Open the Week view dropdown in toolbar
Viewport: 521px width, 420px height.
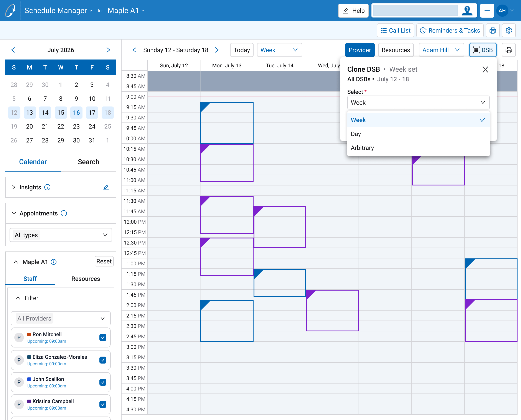click(x=279, y=50)
